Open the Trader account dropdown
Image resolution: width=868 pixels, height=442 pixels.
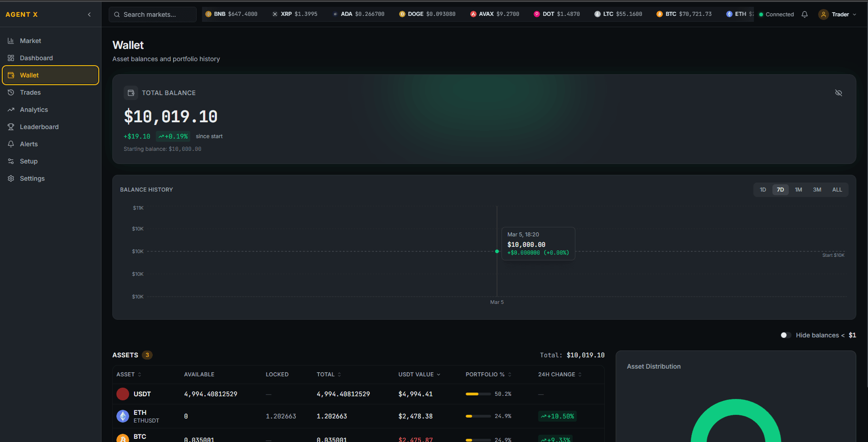pos(838,14)
